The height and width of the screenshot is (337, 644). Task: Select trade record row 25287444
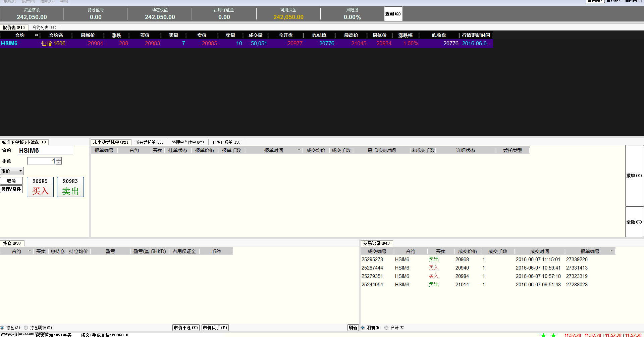[x=488, y=268]
